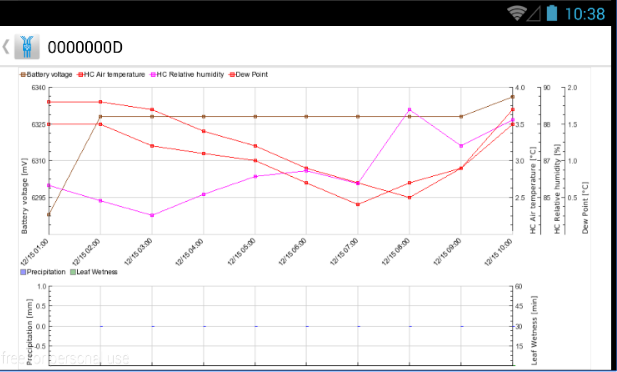617x372 pixels.
Task: Tap the cellular signal triangle icon
Action: 534,14
